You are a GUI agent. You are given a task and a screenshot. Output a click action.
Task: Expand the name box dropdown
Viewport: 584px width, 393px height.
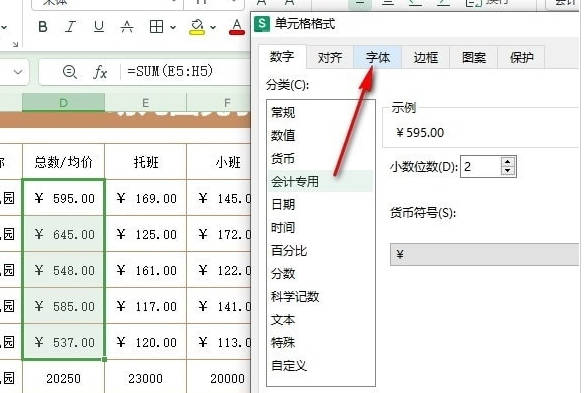tap(18, 72)
